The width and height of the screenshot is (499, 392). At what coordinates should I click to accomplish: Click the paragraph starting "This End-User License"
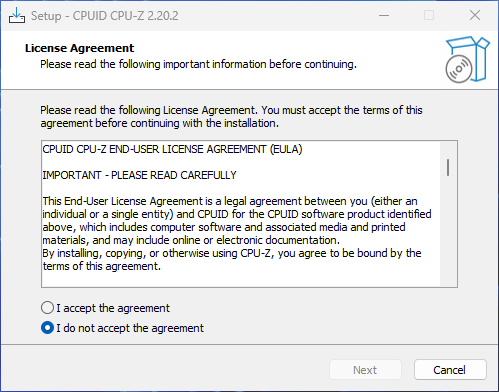click(x=237, y=221)
